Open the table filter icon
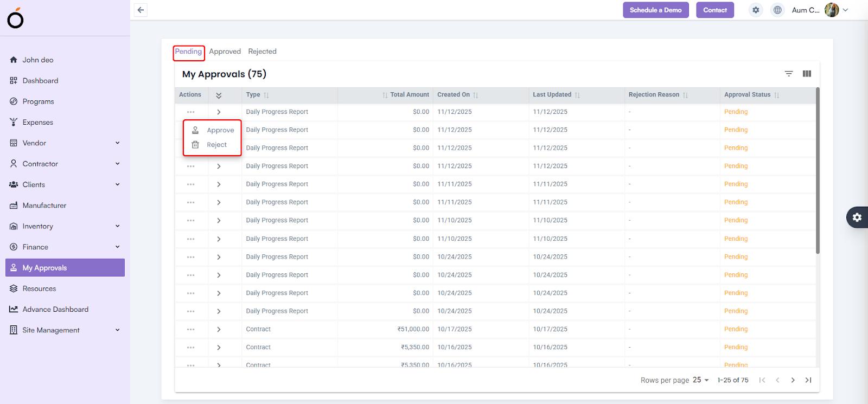 tap(789, 74)
